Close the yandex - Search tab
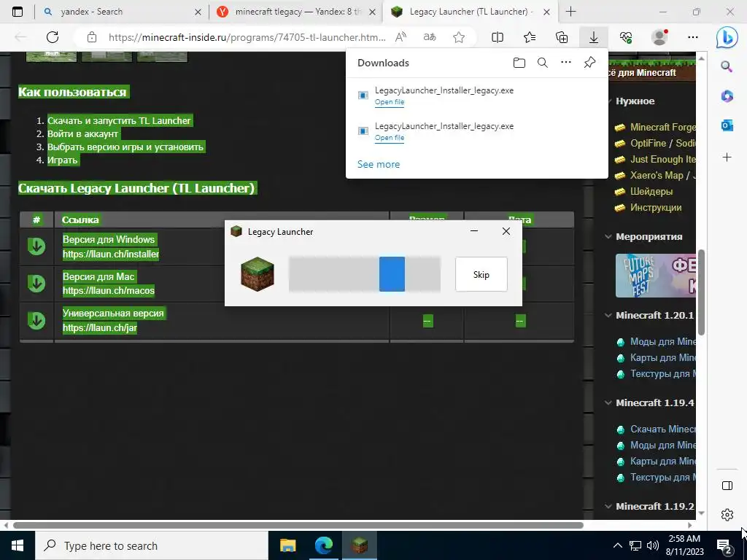Screen dimensions: 747x560 [x=198, y=12]
